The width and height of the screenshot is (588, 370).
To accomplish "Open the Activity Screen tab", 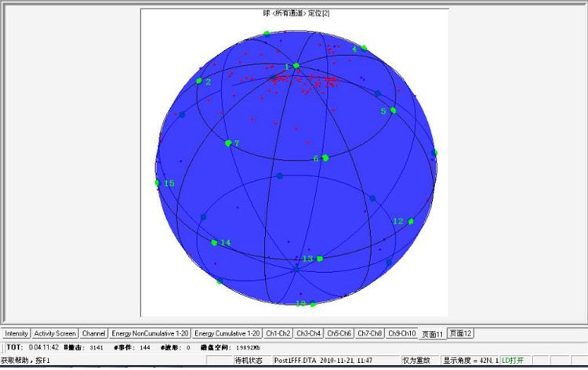I will pyautogui.click(x=55, y=333).
